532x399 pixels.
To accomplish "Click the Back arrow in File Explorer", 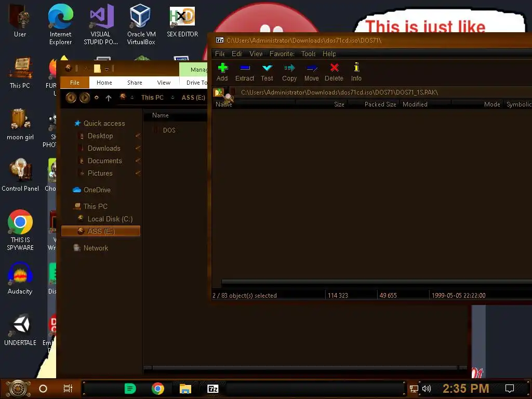I will click(x=71, y=98).
